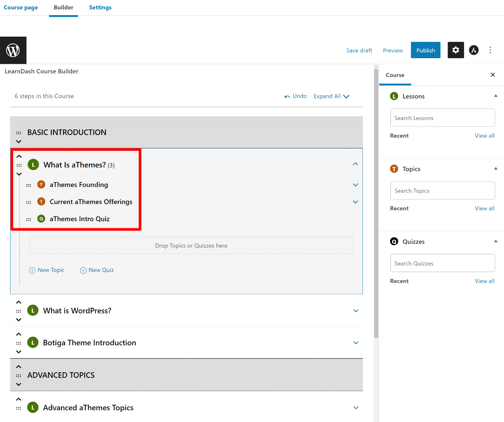Viewport: 504px width, 422px height.
Task: Move Advanced aThemes Topics lesson up
Action: pos(19,399)
